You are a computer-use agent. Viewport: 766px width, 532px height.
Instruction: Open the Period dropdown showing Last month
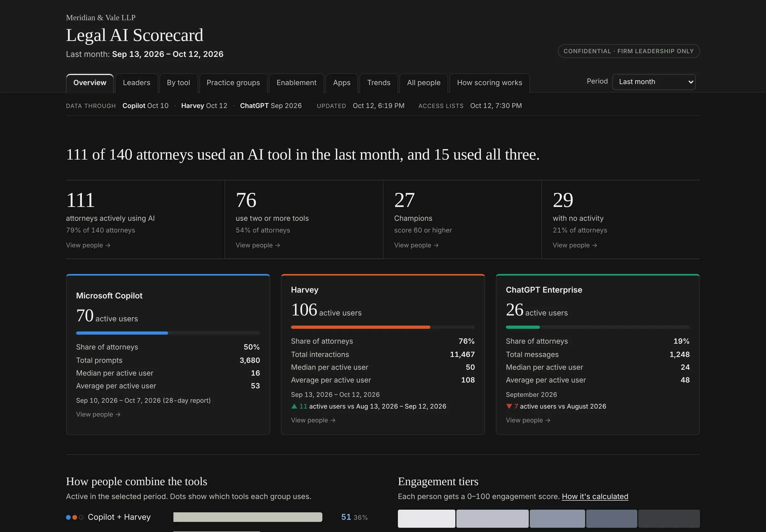(x=654, y=82)
